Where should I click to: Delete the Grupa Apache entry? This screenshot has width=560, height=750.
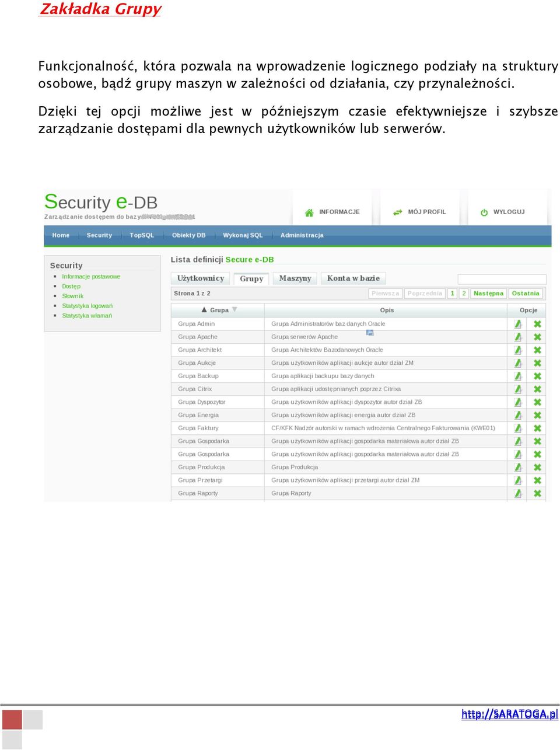click(537, 337)
